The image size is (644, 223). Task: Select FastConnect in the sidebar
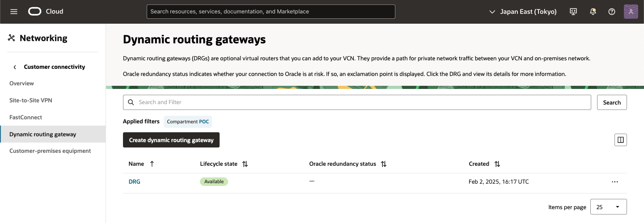(x=26, y=118)
